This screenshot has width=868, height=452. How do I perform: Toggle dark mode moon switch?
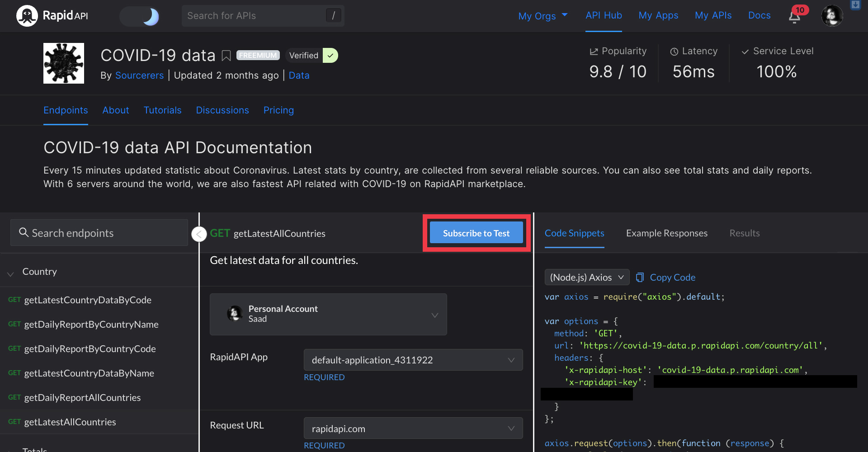pyautogui.click(x=140, y=16)
